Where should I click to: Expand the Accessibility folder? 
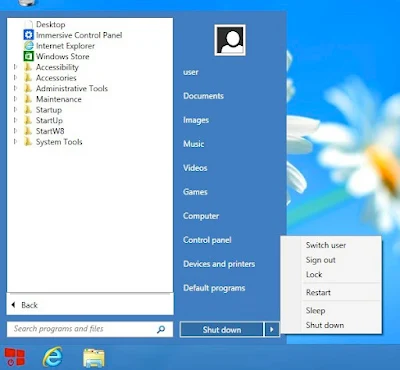pos(15,67)
